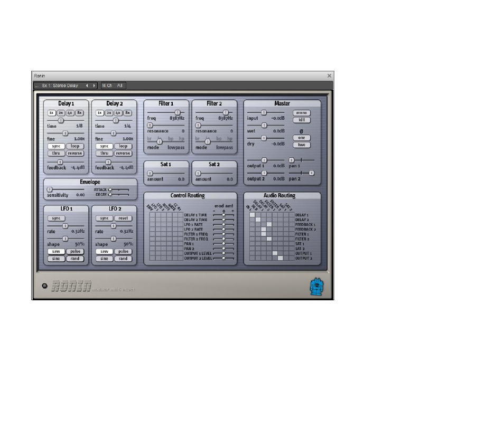504x428 pixels.
Task: Toggle sync in Delay 2
Action: click(x=105, y=146)
